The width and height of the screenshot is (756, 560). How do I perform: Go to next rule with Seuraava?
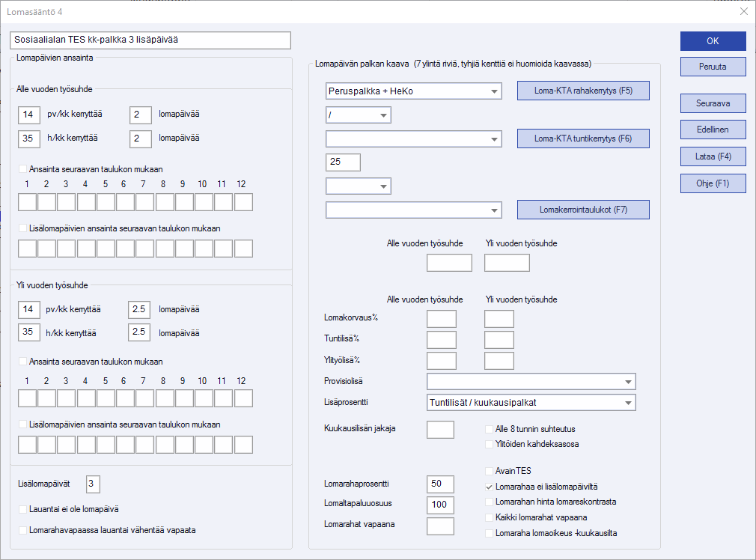click(713, 103)
